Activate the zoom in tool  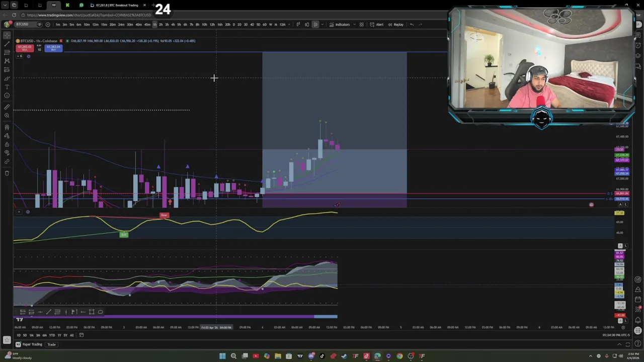pyautogui.click(x=7, y=115)
